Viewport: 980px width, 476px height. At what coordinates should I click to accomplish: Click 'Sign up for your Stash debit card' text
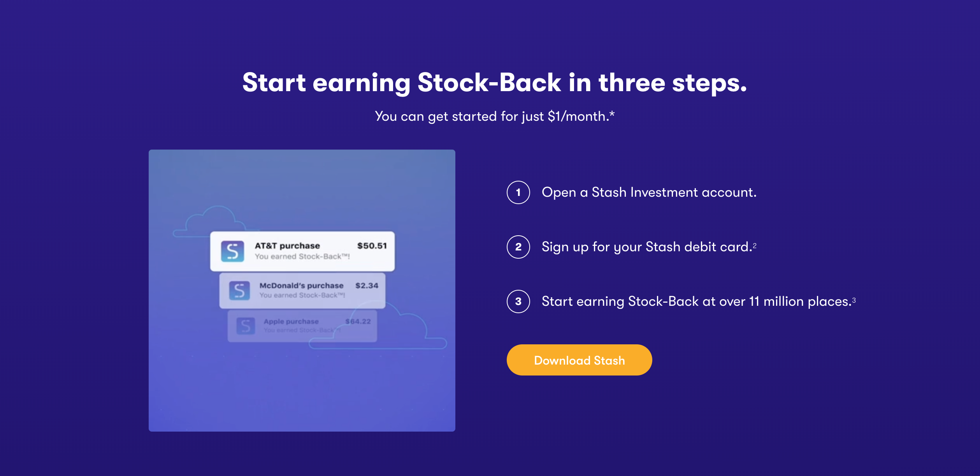point(647,247)
